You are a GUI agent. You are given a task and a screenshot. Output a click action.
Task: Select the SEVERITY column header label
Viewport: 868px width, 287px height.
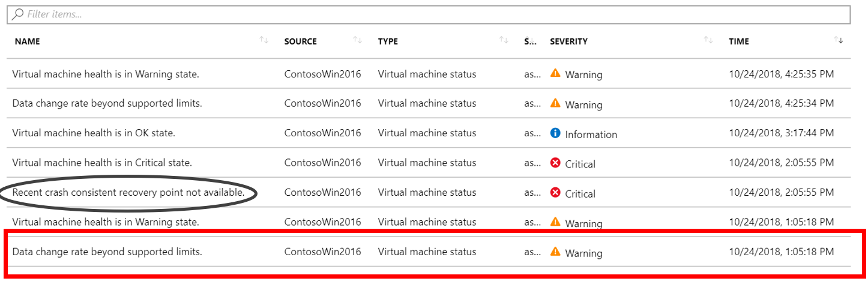click(568, 41)
